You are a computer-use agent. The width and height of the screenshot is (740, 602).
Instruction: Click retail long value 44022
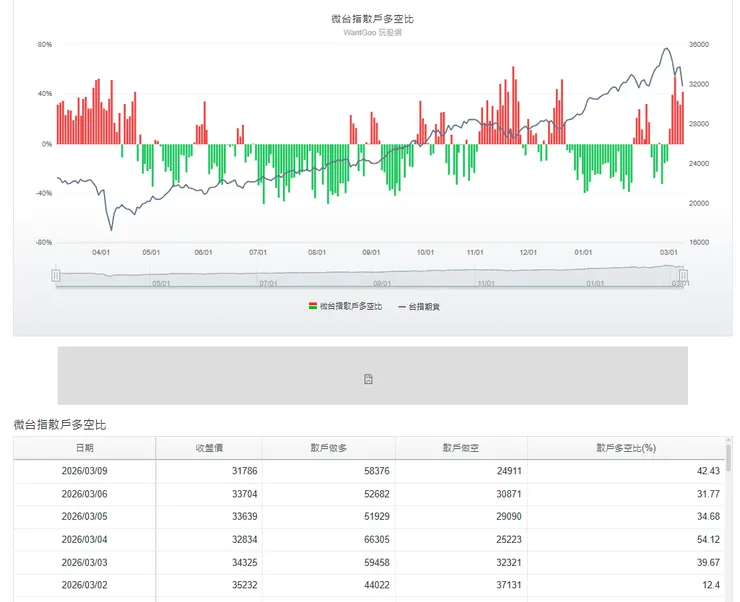[x=377, y=585]
